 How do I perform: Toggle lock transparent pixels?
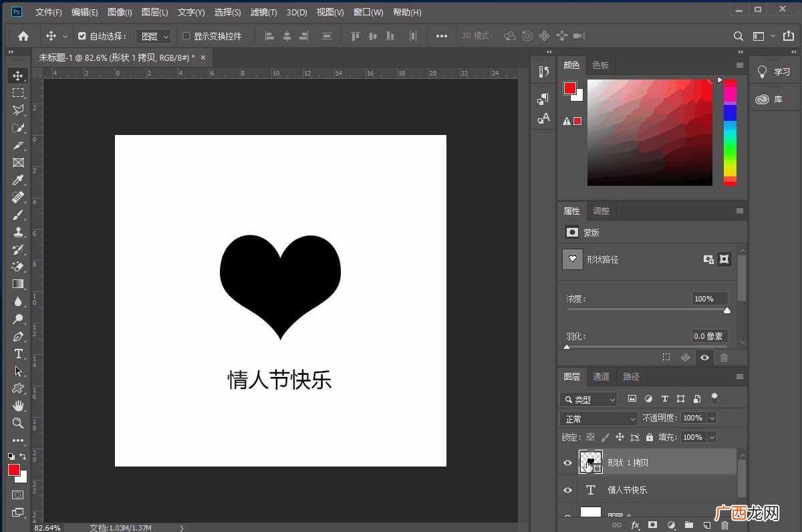(590, 437)
